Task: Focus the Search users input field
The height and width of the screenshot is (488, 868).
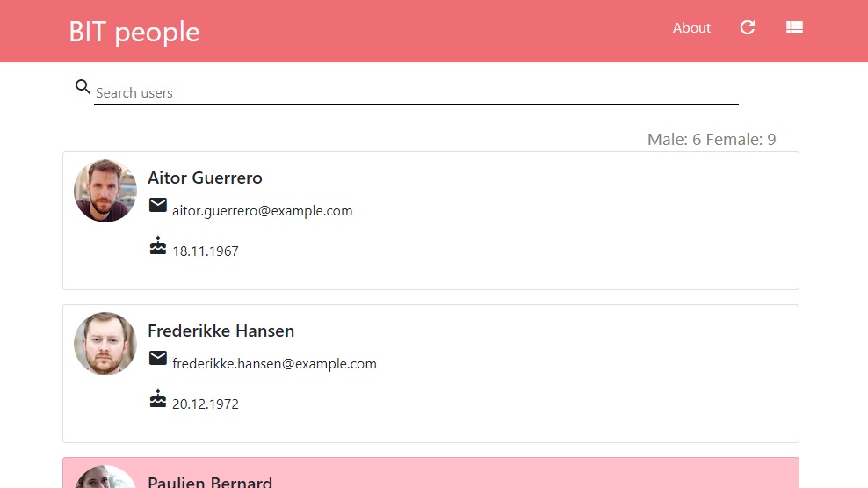Action: coord(416,92)
